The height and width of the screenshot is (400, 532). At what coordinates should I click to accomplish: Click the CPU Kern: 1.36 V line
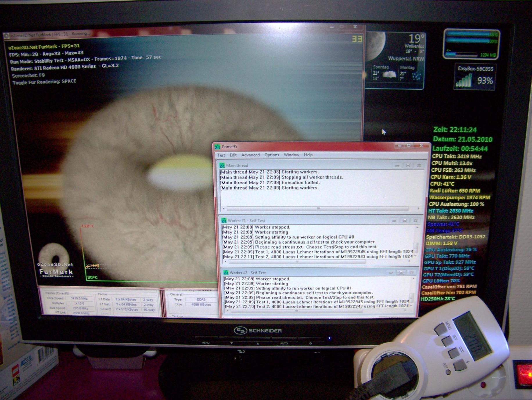tap(451, 177)
